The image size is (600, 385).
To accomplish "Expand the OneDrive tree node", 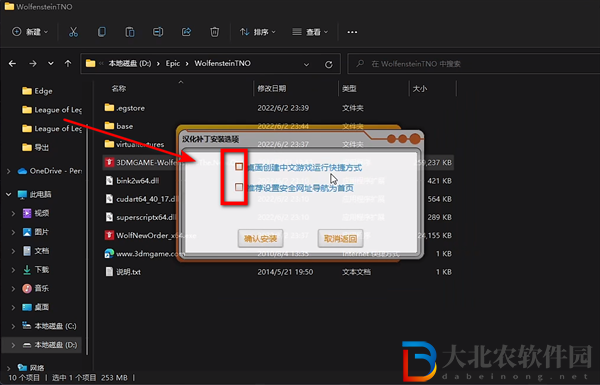I will tap(8, 171).
